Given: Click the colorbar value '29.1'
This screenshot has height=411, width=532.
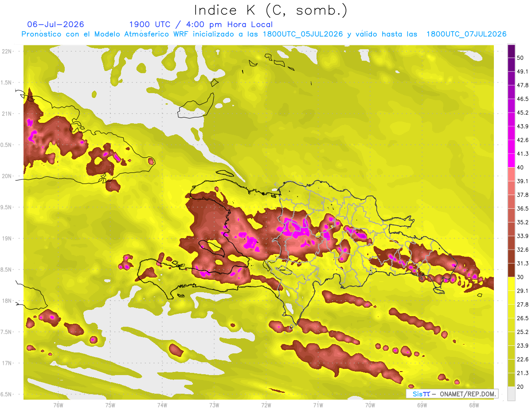Looking at the screenshot, I should (523, 291).
